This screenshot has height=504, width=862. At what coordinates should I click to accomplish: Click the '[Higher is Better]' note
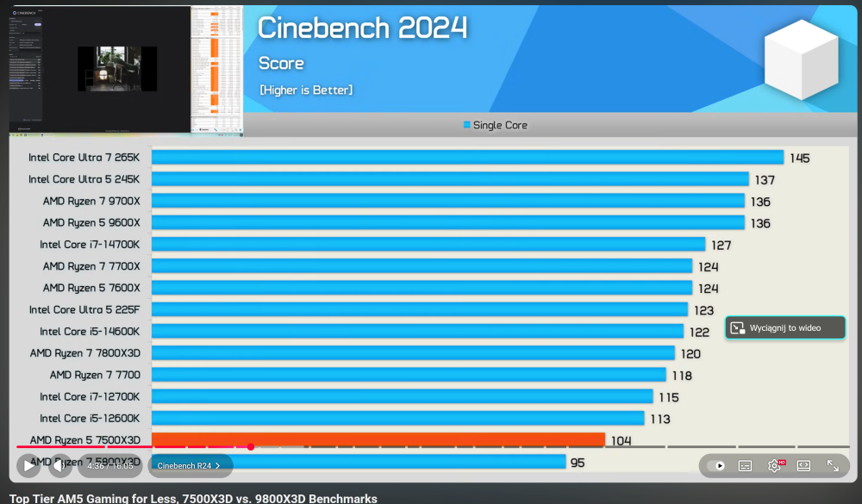(306, 90)
